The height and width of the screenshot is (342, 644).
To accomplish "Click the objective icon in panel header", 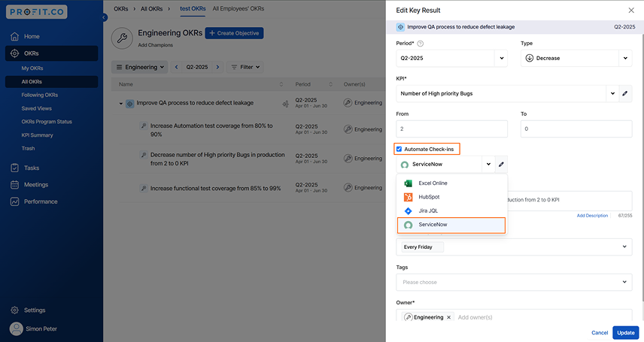I will click(400, 27).
